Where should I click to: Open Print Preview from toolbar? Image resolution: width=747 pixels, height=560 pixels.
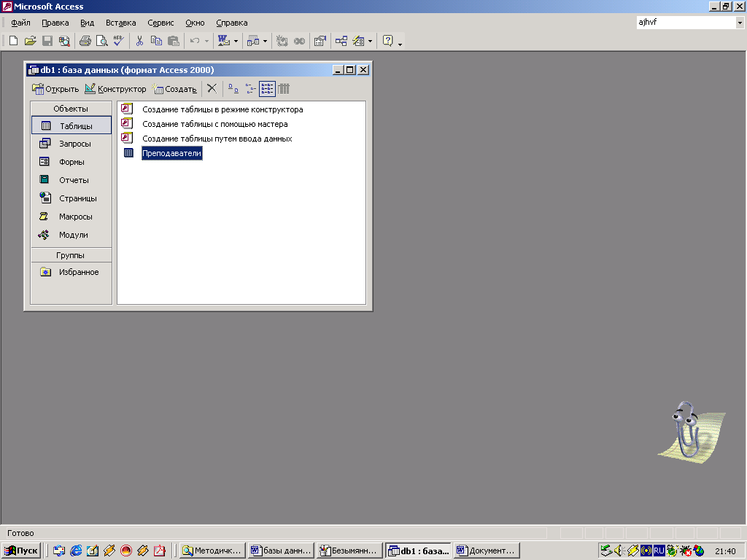pos(102,41)
